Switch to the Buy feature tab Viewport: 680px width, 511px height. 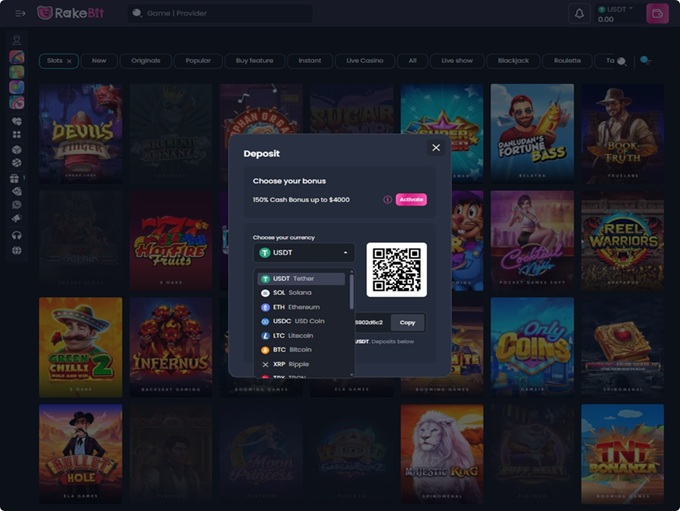tap(255, 61)
